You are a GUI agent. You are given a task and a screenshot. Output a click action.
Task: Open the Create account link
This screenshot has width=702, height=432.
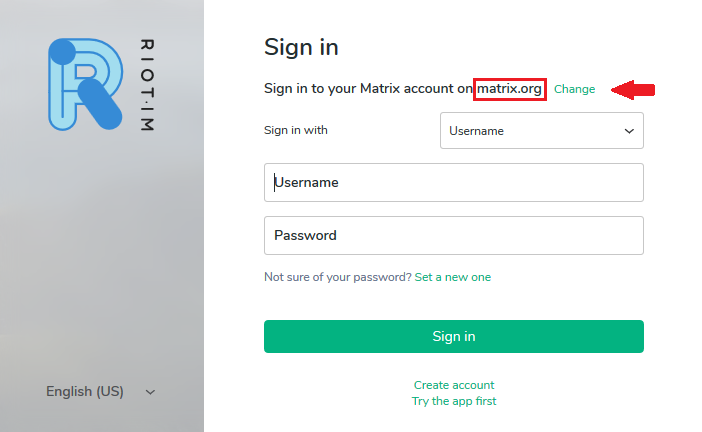[454, 385]
